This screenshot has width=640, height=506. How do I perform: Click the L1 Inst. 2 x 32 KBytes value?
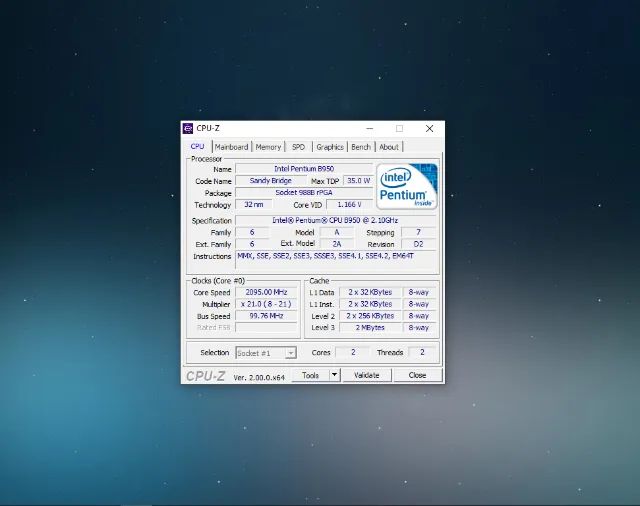coord(370,304)
